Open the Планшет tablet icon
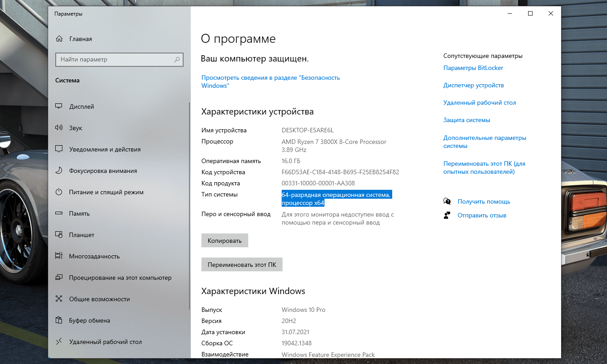607x364 pixels. [58, 235]
